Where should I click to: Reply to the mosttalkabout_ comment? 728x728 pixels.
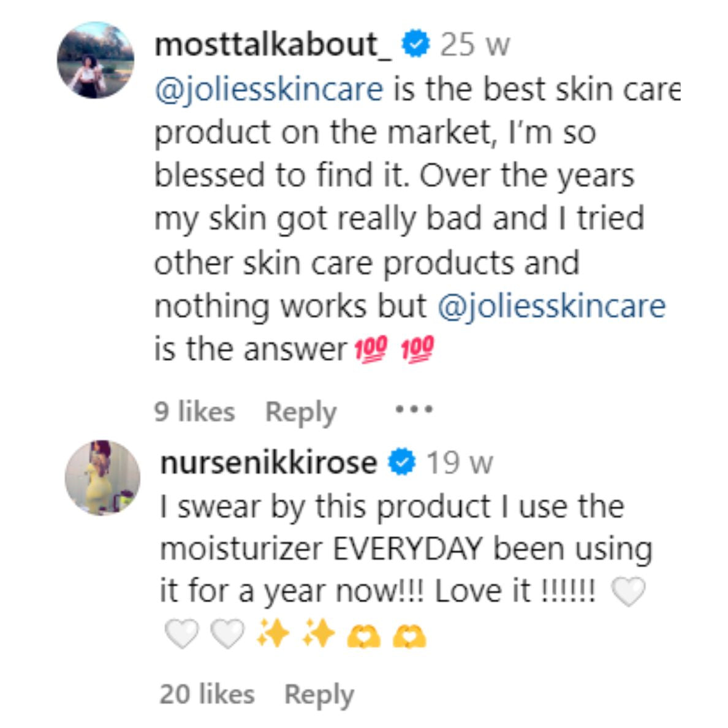point(300,412)
